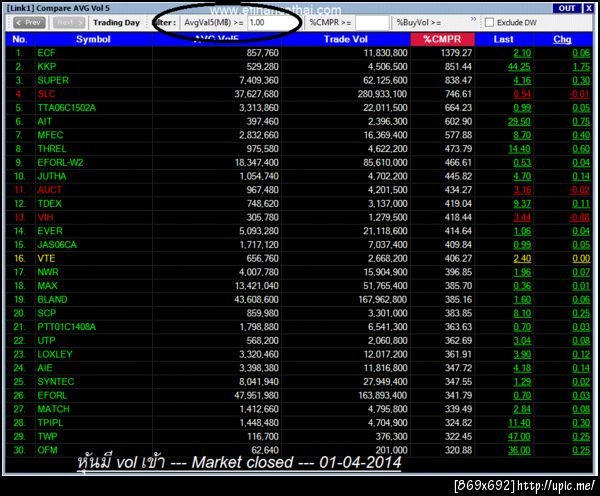Expand the toolbar overflow chevron

point(473,19)
